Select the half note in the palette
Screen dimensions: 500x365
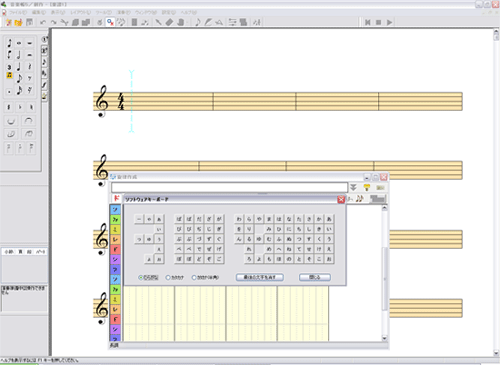19,55
